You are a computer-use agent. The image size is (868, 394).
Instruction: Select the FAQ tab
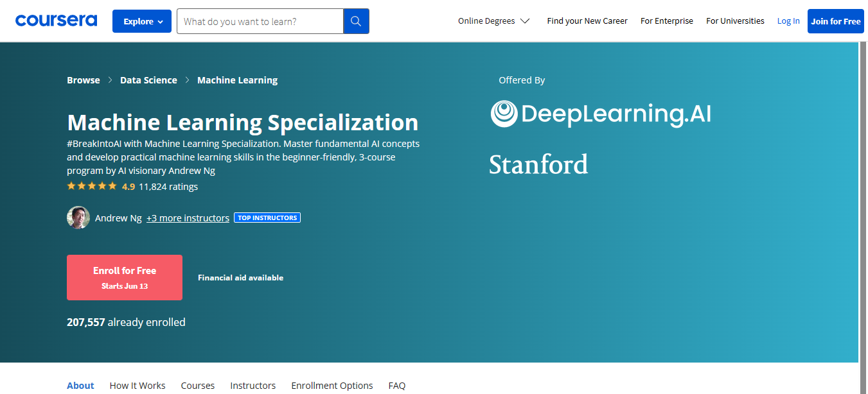point(397,386)
